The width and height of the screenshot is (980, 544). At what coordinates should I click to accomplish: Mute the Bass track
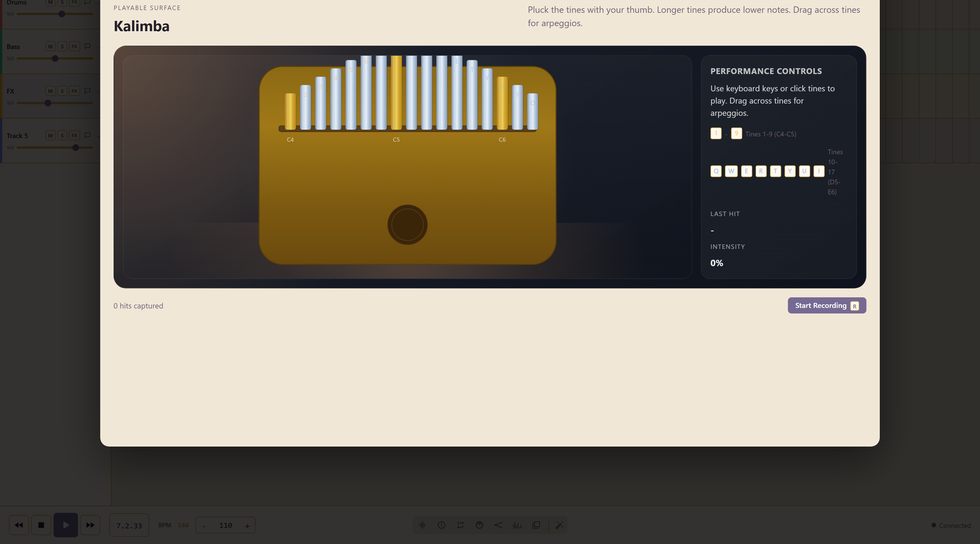pos(50,46)
